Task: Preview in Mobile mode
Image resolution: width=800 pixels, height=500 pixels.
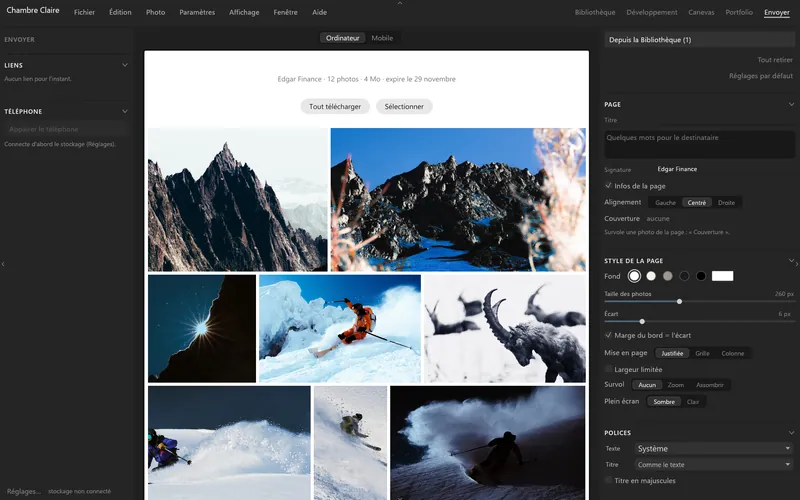Action: (382, 38)
